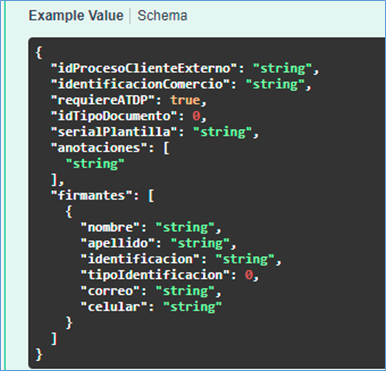
Task: Click the idProcesoClienteExterno key
Action: click(144, 68)
